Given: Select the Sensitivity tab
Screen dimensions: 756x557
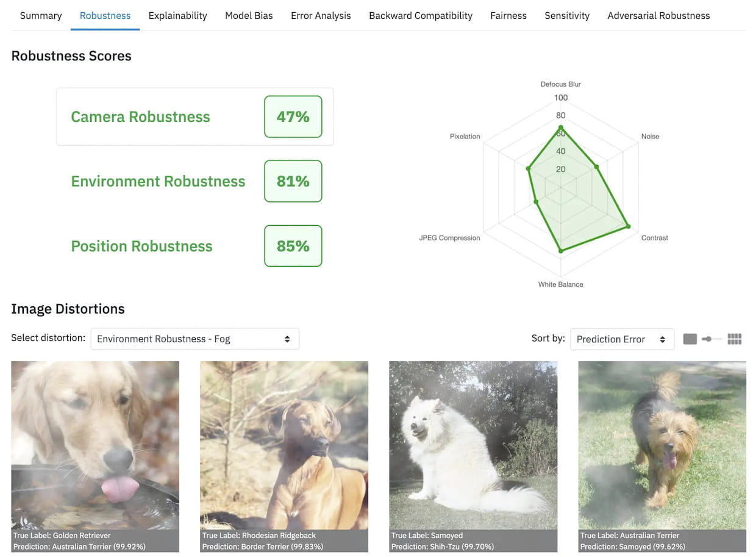Looking at the screenshot, I should click(567, 16).
